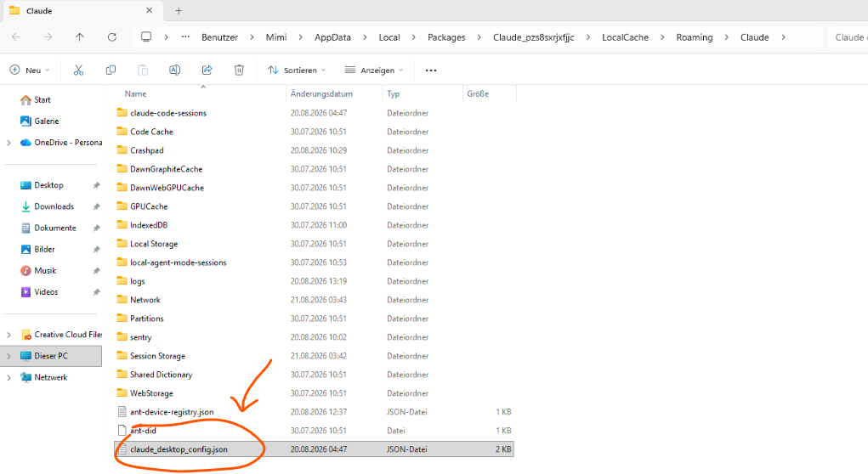Viewport: 868px width, 474px height.
Task: Click the folder icon of logs
Action: (x=122, y=281)
